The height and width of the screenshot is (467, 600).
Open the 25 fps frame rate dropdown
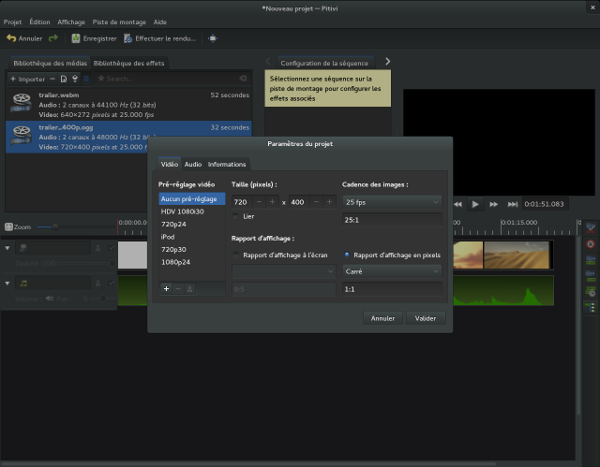(x=392, y=202)
